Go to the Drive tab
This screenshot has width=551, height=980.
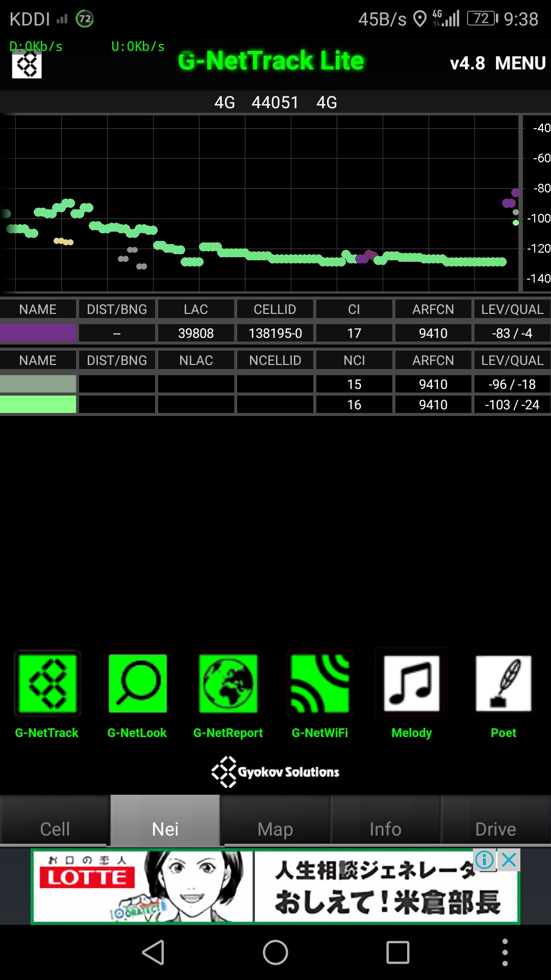496,821
